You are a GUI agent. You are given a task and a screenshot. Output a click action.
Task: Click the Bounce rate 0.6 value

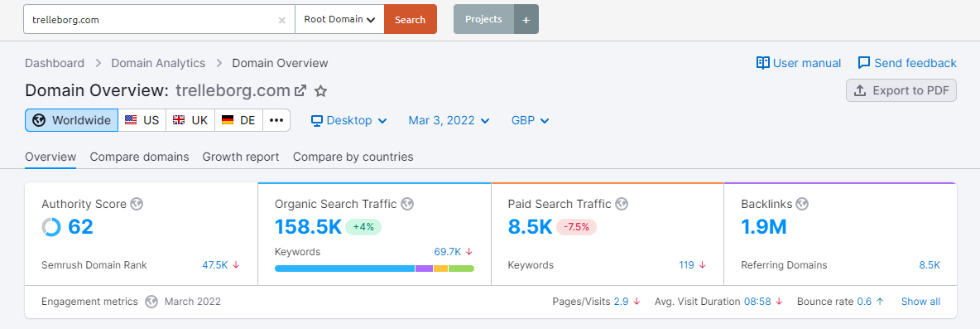[864, 302]
